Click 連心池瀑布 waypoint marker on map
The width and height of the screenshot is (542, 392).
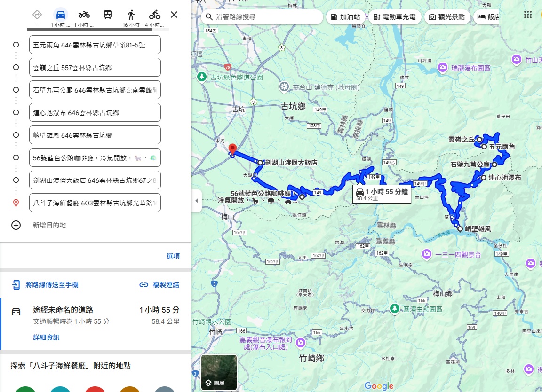(x=484, y=178)
